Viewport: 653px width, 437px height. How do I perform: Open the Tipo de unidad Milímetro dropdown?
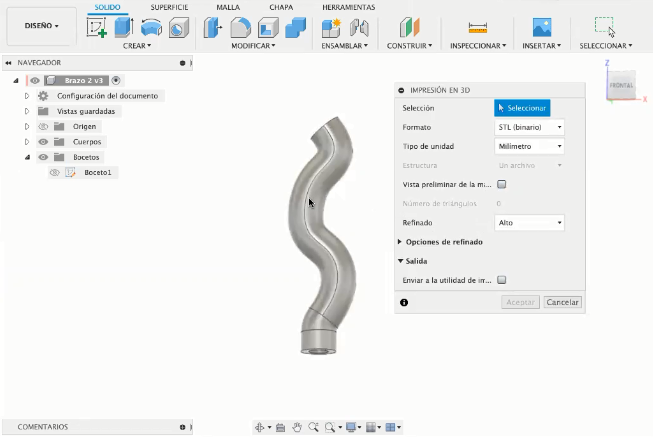click(529, 146)
